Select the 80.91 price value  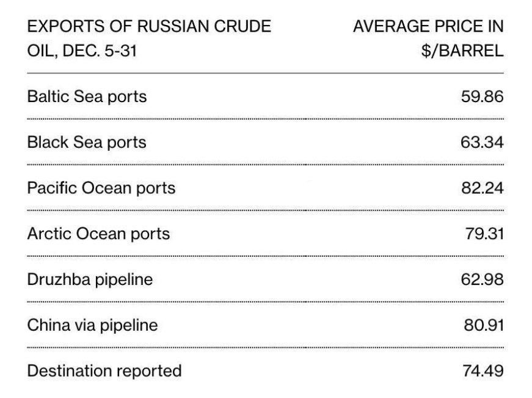click(484, 325)
